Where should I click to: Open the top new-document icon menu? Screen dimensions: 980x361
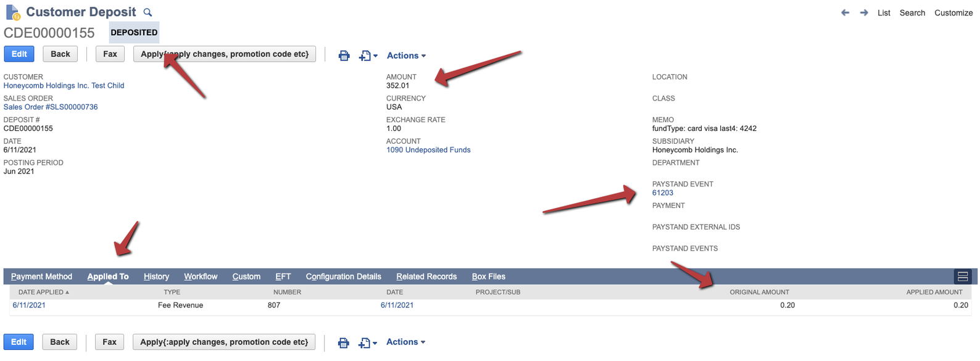coord(368,56)
